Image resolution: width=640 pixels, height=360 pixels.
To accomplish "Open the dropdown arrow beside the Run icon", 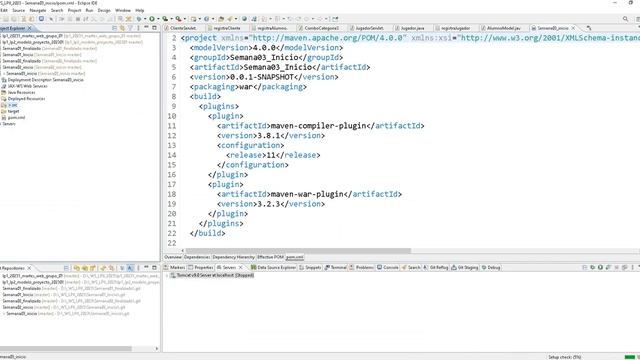I will pyautogui.click(x=158, y=19).
